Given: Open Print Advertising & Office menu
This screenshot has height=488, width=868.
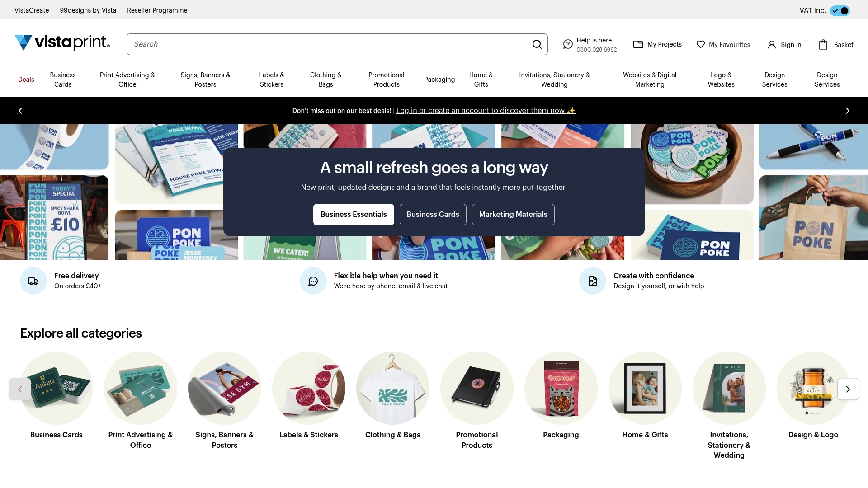Looking at the screenshot, I should [127, 80].
